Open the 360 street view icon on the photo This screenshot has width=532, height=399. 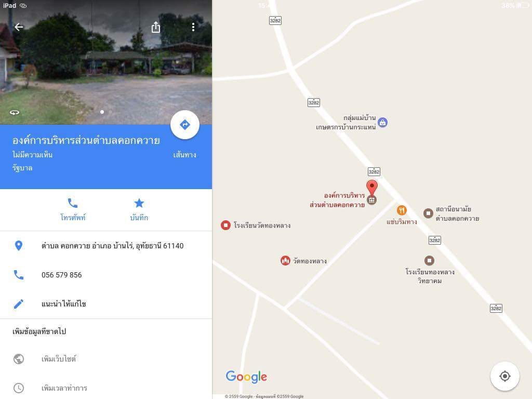15,112
